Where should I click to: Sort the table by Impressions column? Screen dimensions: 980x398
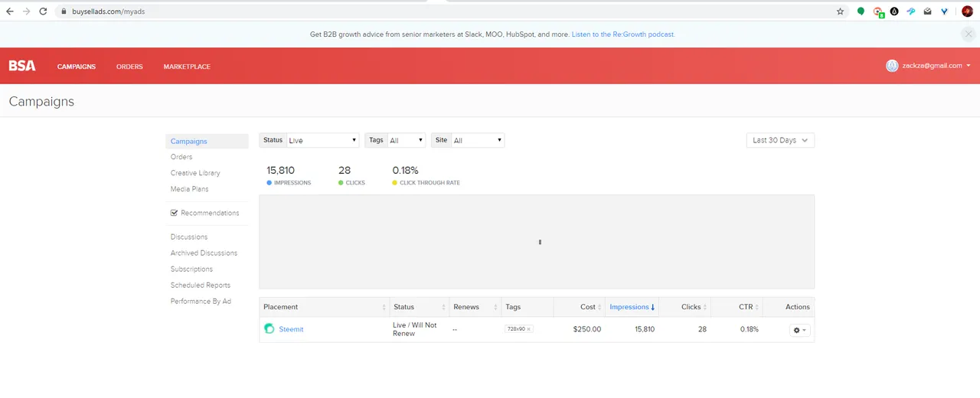[x=632, y=307]
